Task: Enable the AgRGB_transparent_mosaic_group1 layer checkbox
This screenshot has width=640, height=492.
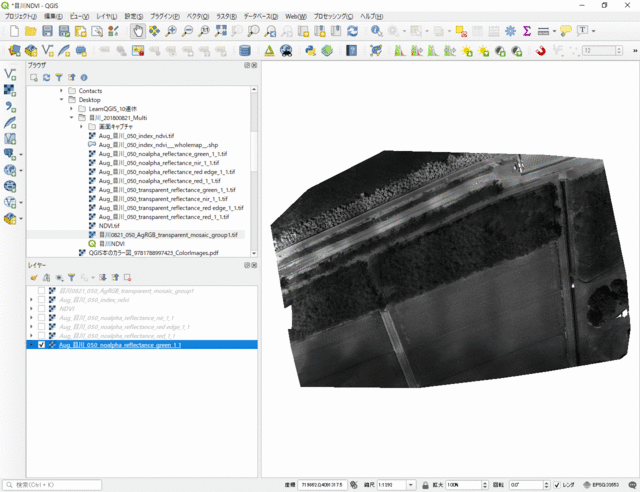Action: [x=41, y=291]
